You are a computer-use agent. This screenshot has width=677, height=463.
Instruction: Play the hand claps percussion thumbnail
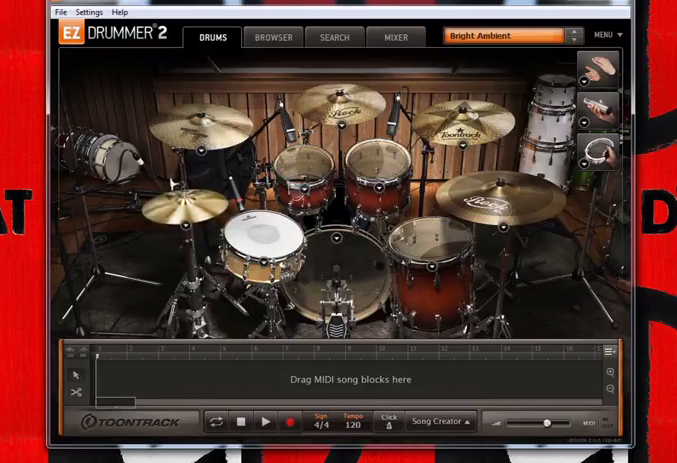tap(598, 69)
